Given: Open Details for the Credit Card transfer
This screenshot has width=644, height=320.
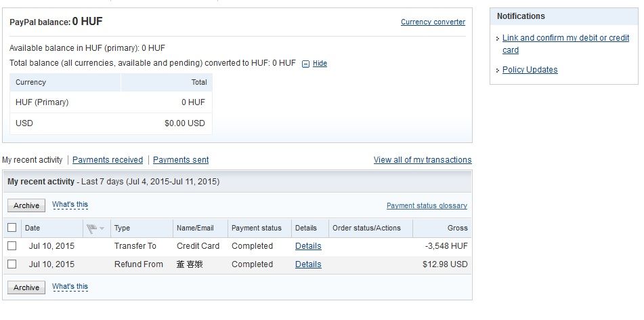Looking at the screenshot, I should pos(308,246).
